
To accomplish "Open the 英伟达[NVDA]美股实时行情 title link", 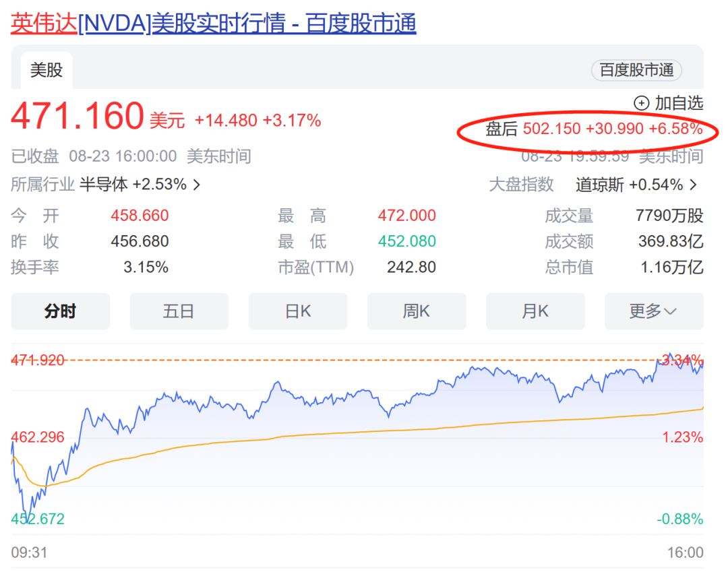I will tap(214, 23).
